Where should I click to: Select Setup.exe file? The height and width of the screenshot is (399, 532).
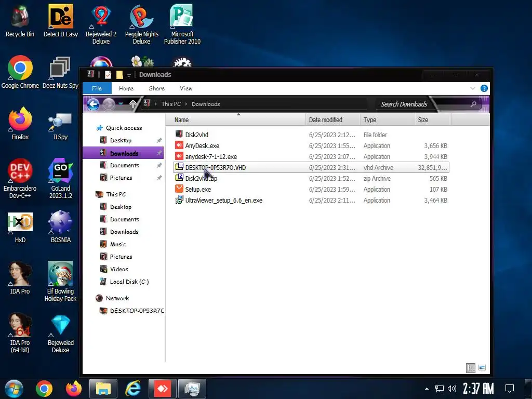[x=311, y=189]
